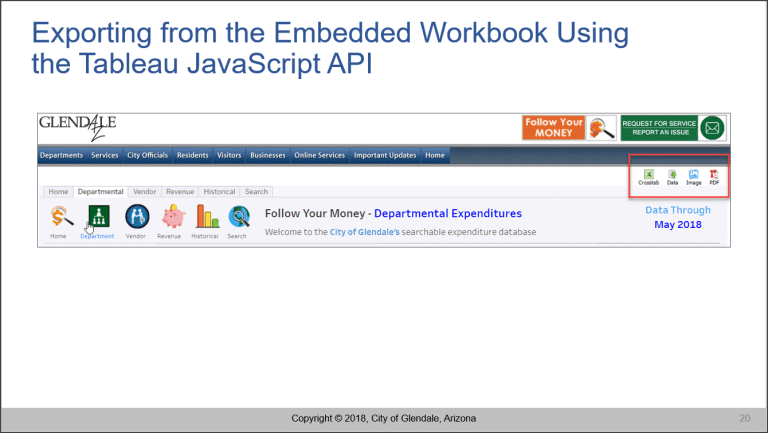Click the Search magnifier dashboard icon

(238, 216)
